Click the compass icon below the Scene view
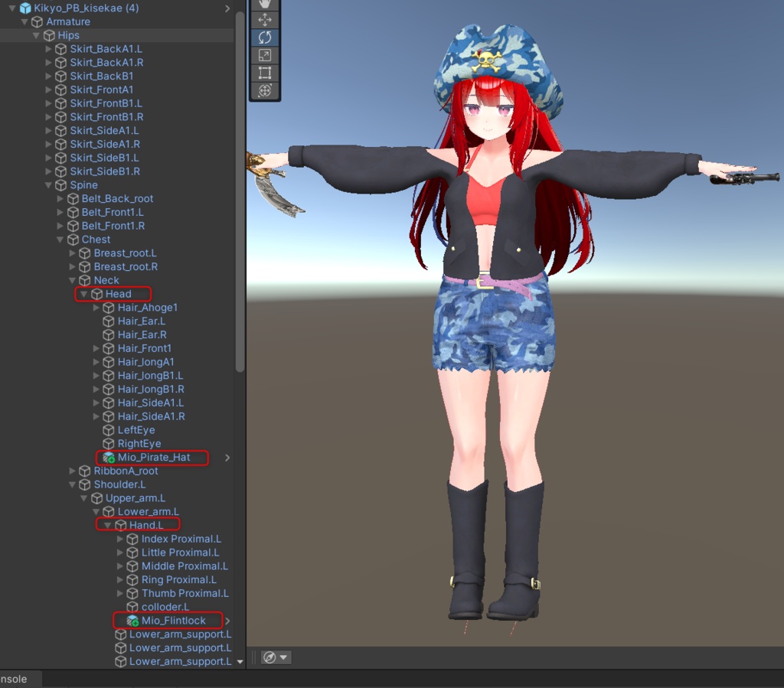The height and width of the screenshot is (688, 784). tap(269, 657)
